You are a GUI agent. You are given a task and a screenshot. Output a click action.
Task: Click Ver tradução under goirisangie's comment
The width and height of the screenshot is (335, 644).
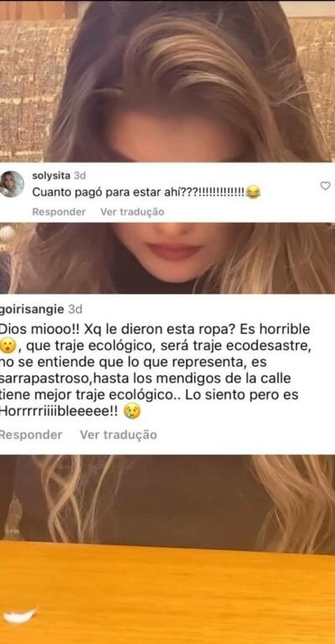pyautogui.click(x=118, y=435)
